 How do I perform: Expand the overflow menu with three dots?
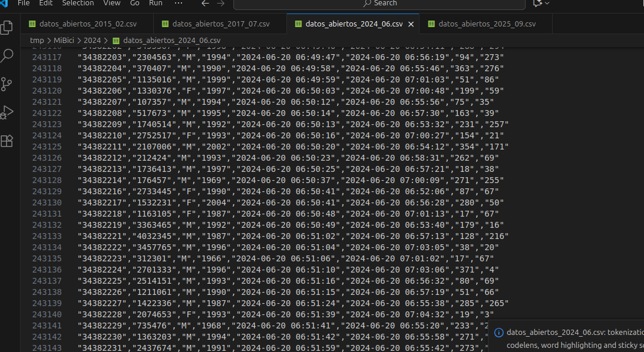[179, 3]
